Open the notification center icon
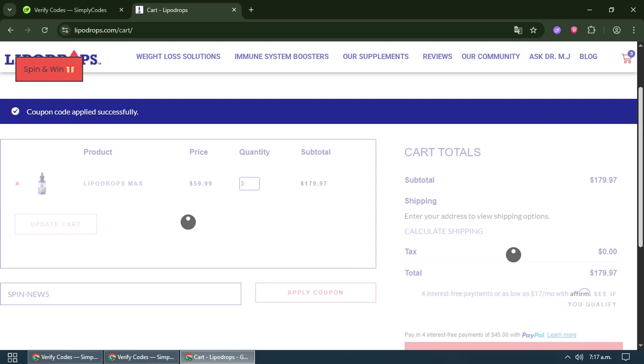Image resolution: width=644 pixels, height=364 pixels. pos(626,357)
